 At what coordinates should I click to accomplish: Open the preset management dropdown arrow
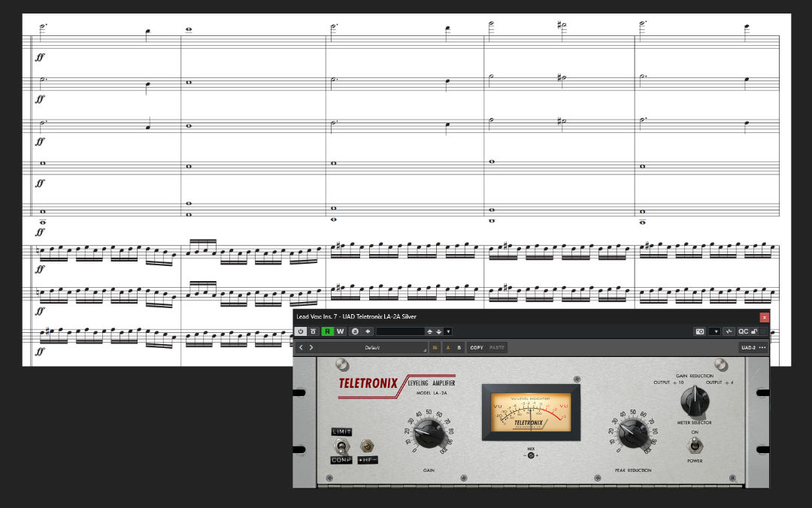pyautogui.click(x=448, y=331)
